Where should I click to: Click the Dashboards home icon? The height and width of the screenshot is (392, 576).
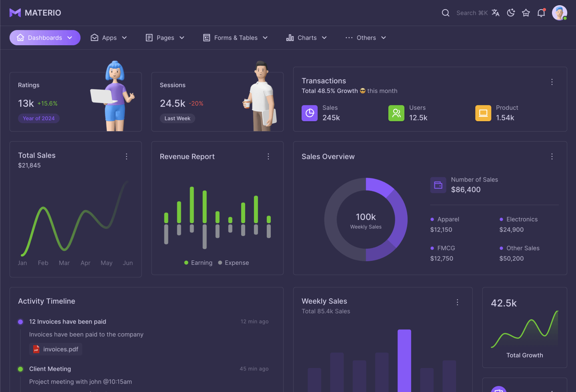[20, 38]
